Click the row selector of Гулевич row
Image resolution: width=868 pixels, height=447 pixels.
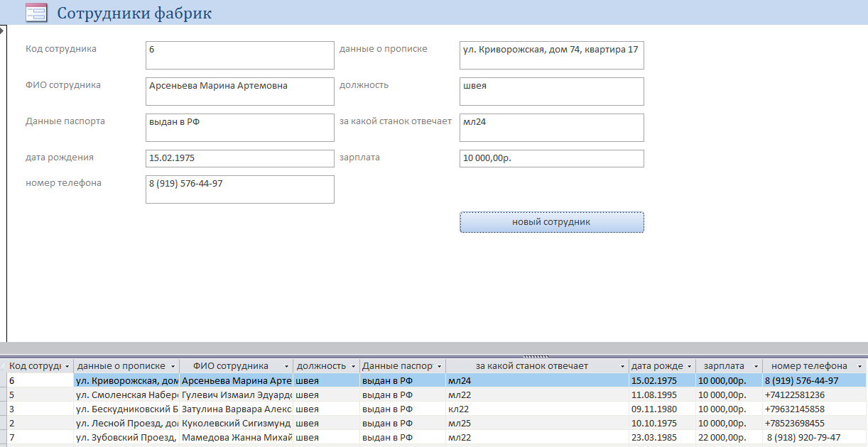click(4, 394)
